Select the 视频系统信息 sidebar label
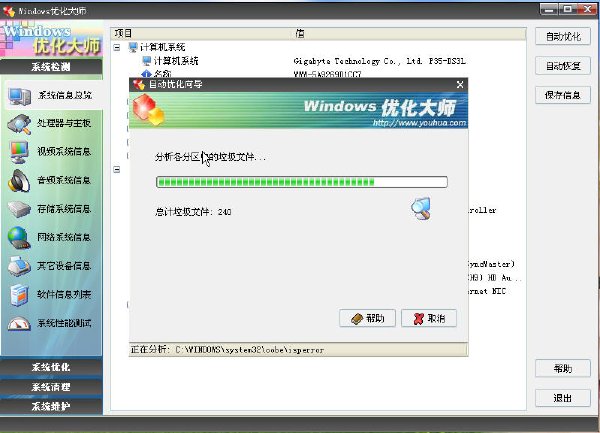Viewport: 600px width, 433px height. pos(64,152)
